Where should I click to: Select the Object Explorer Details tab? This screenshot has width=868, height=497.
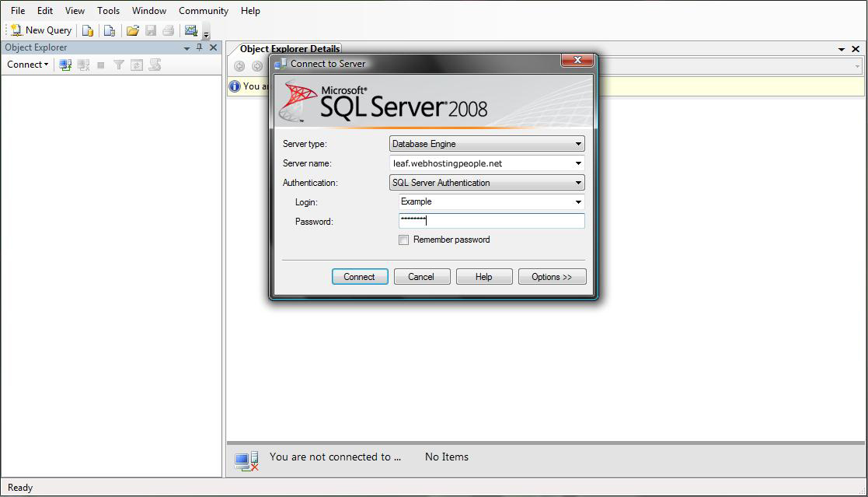tap(290, 49)
